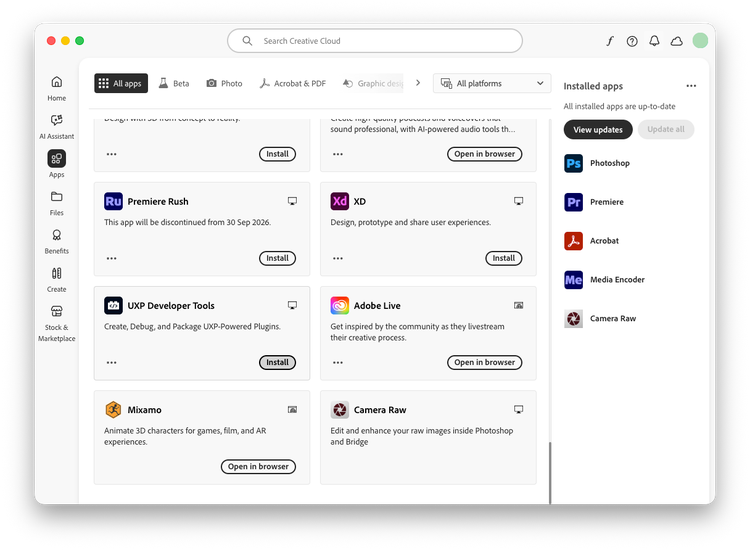The image size is (750, 550).
Task: Click the Premiere Rush app icon
Action: click(113, 201)
